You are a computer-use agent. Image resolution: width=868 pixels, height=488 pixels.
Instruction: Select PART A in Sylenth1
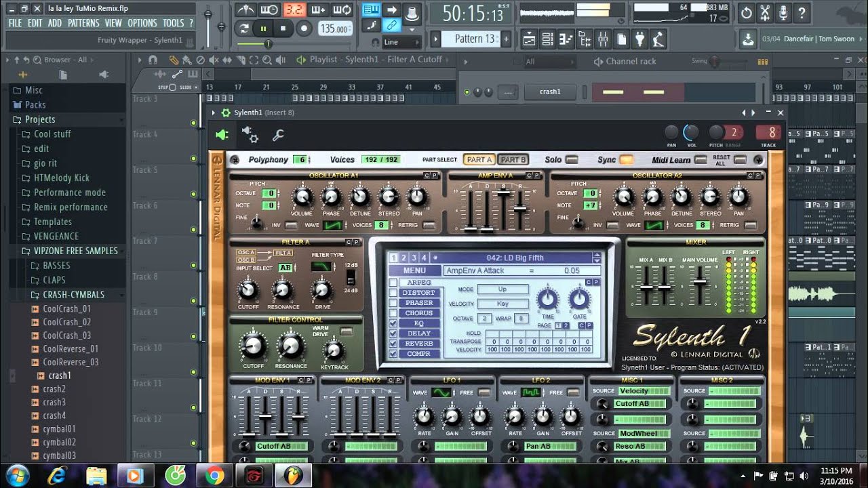point(479,160)
